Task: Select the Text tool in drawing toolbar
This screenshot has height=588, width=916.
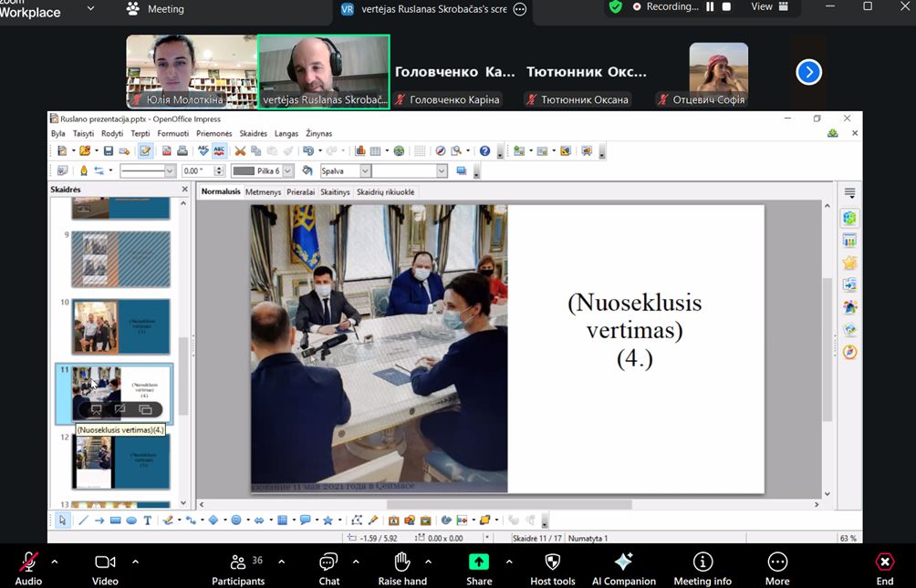Action: coord(148,521)
